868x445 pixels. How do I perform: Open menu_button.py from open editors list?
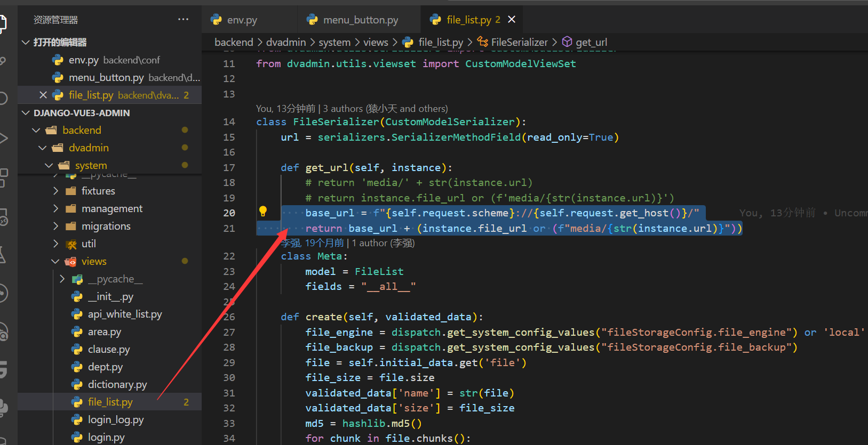[x=109, y=77]
